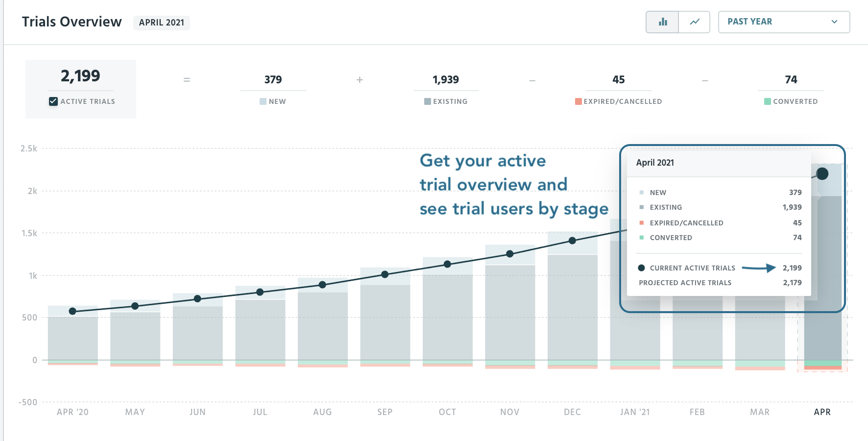This screenshot has width=868, height=441.
Task: Click the NEW square inside the April tooltip
Action: 642,192
